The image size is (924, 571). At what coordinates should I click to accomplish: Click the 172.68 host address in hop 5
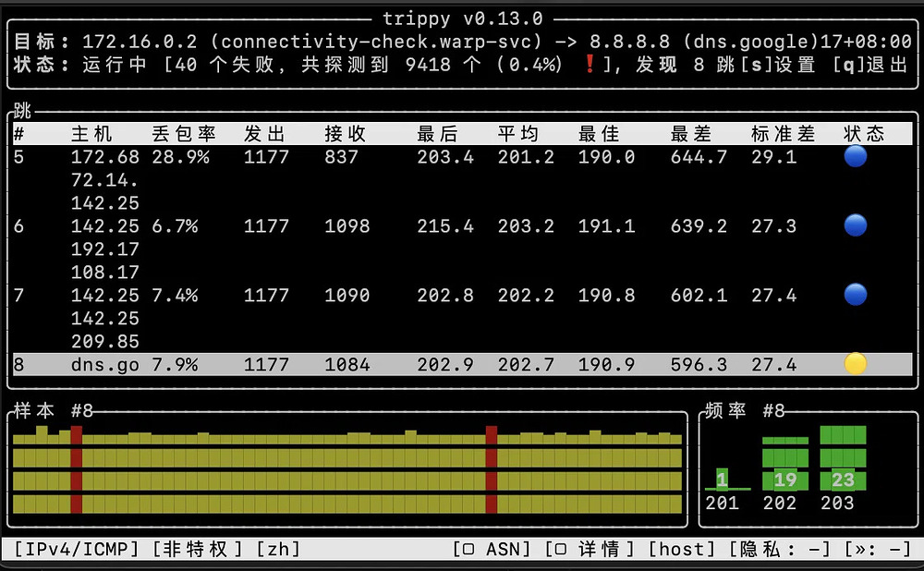pos(105,157)
